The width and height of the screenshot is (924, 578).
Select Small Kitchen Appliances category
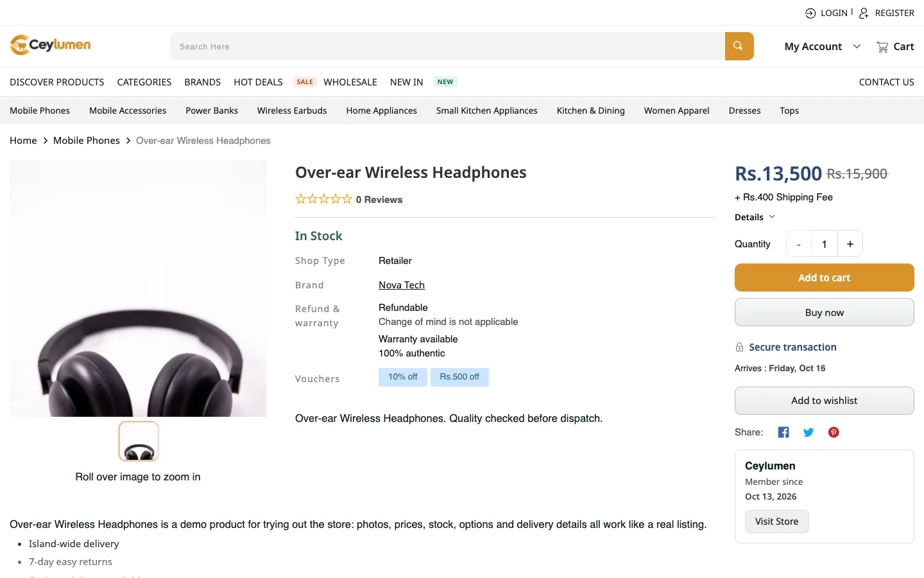coord(487,110)
